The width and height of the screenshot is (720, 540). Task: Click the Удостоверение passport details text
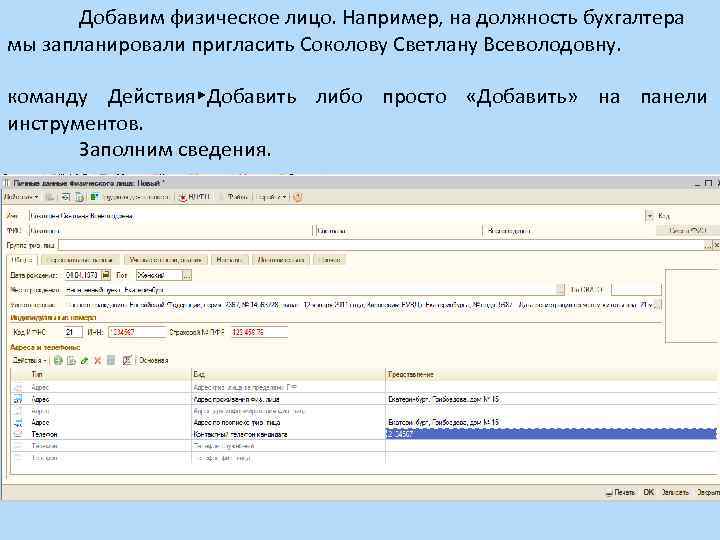point(358,305)
